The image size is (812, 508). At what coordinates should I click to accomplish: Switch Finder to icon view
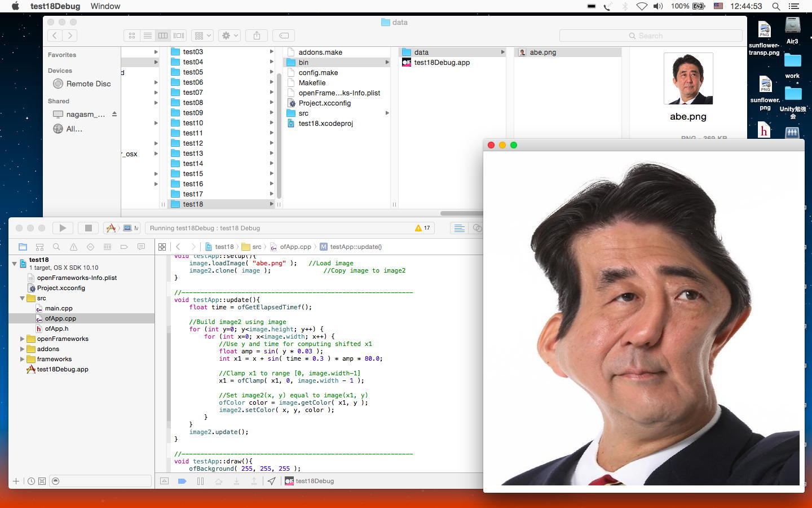coord(132,36)
